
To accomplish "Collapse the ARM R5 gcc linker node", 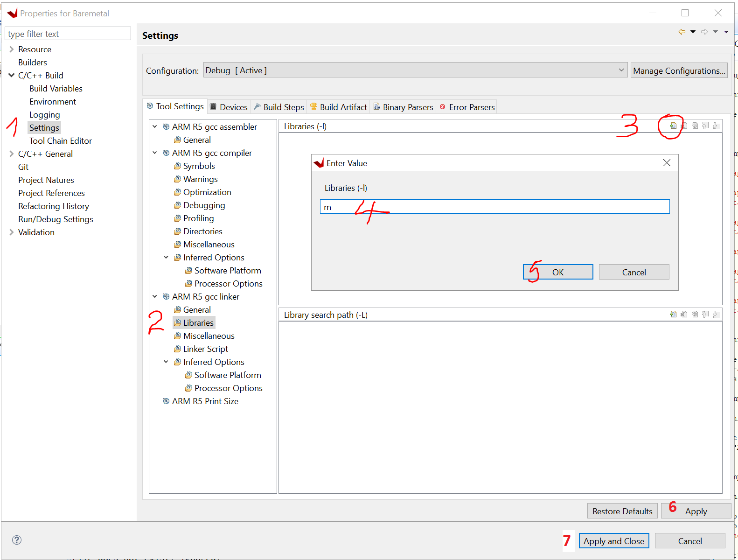I will [x=155, y=296].
